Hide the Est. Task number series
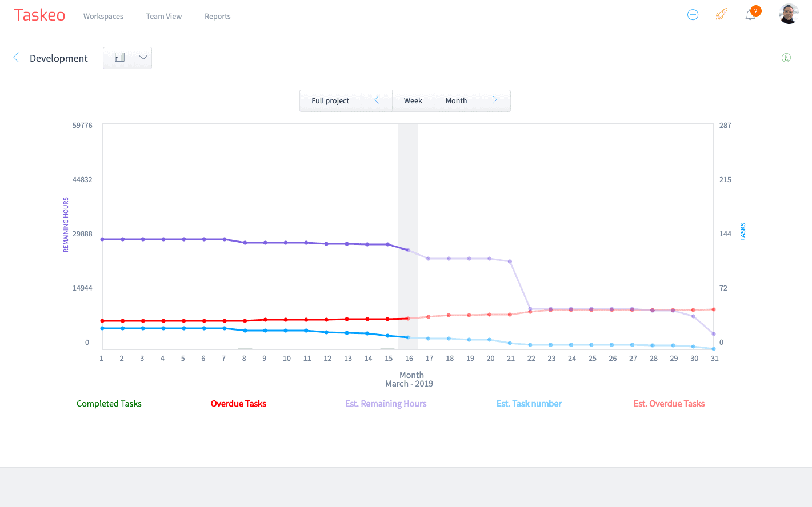Screen dimensions: 812x507 pos(529,404)
